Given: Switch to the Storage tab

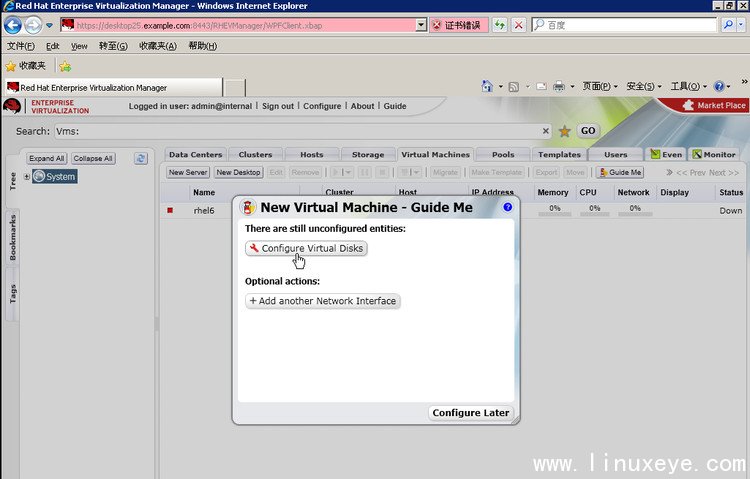Looking at the screenshot, I should click(x=368, y=155).
